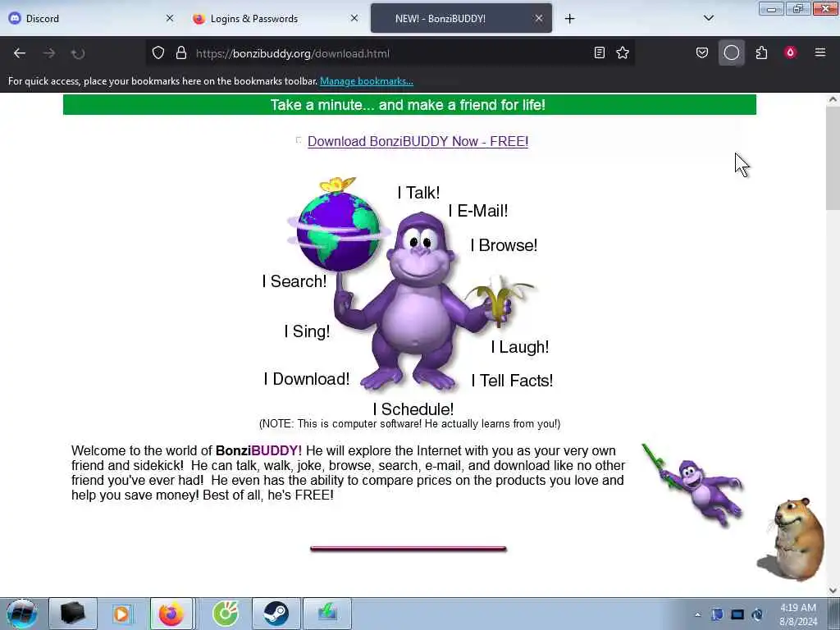Open the media player taskbar icon
The width and height of the screenshot is (840, 630).
point(121,614)
